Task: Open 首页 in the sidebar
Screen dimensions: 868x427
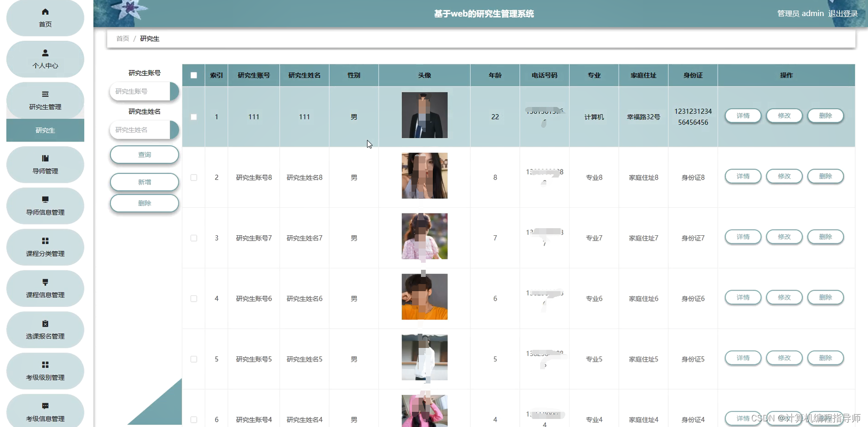Action: pos(45,18)
